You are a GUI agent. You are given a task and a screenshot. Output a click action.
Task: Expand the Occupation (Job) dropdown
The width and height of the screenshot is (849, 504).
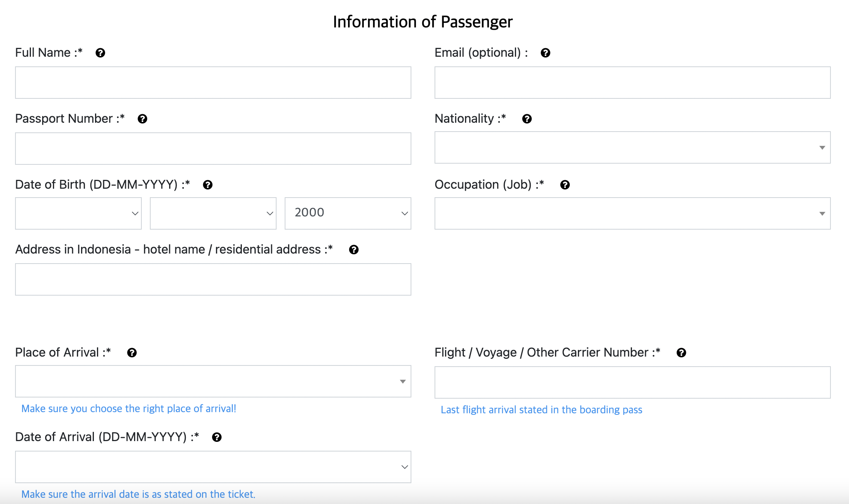pos(632,214)
